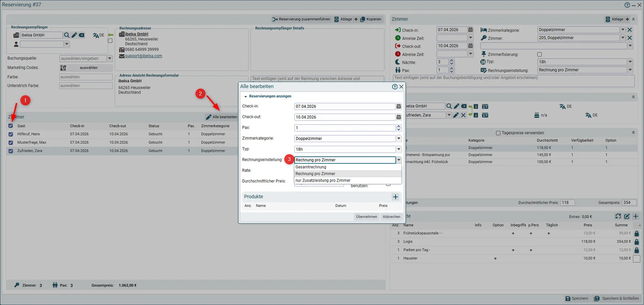Screen dimensions: 644x305
Task: Uncheck the Musterfrage, Max row checkbox
Action: tap(11, 143)
